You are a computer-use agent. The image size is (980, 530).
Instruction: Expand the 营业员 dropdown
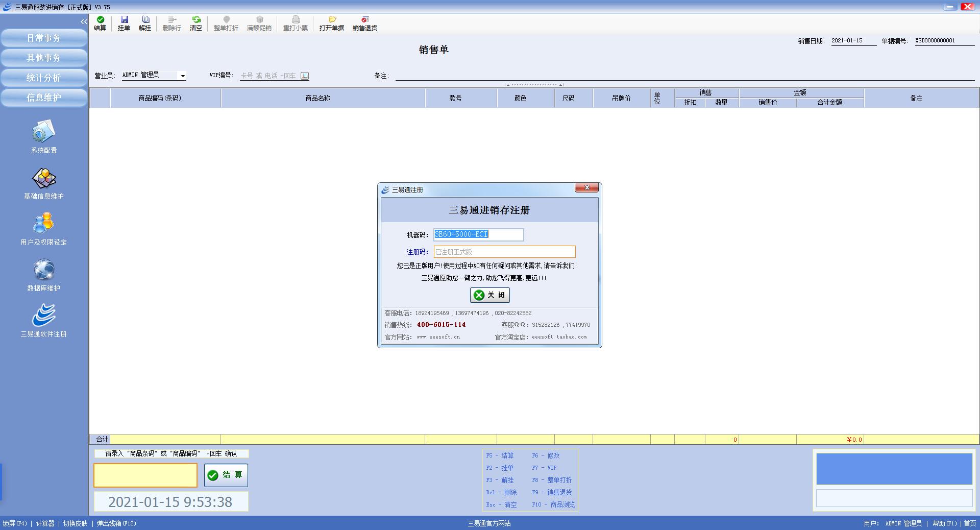(183, 76)
